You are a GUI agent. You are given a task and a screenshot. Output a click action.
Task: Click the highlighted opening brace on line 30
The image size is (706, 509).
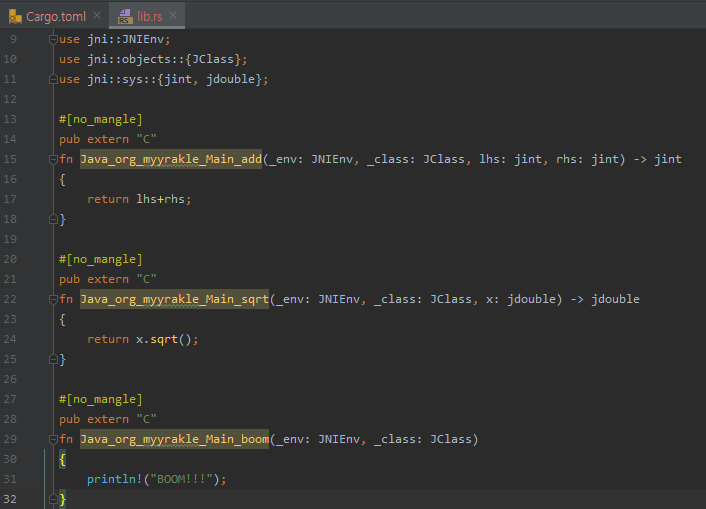click(63, 459)
